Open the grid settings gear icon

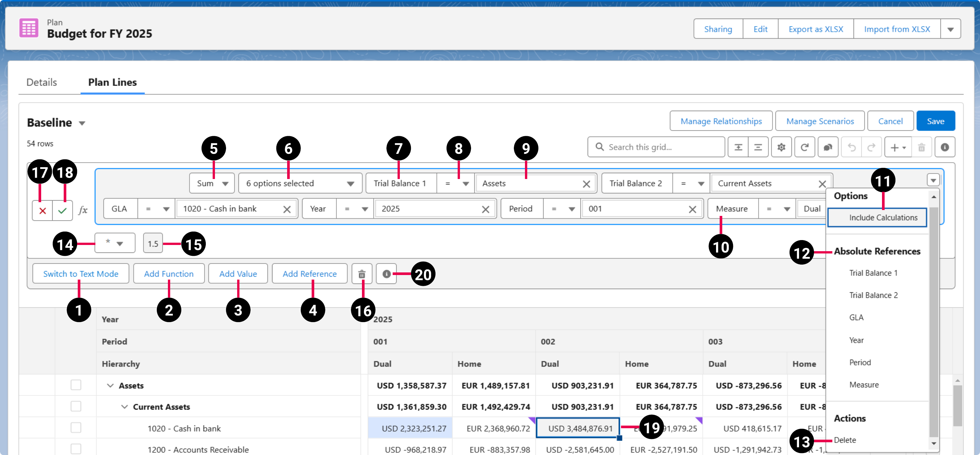(781, 147)
